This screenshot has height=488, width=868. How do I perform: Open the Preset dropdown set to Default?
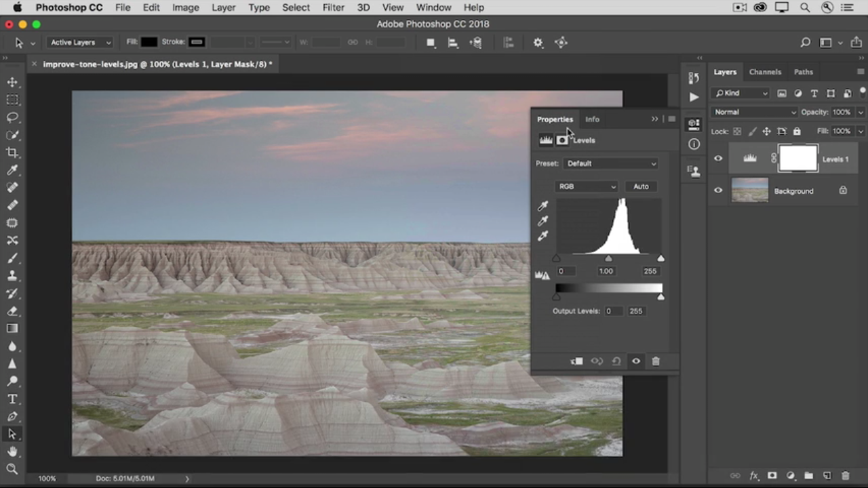tap(611, 163)
